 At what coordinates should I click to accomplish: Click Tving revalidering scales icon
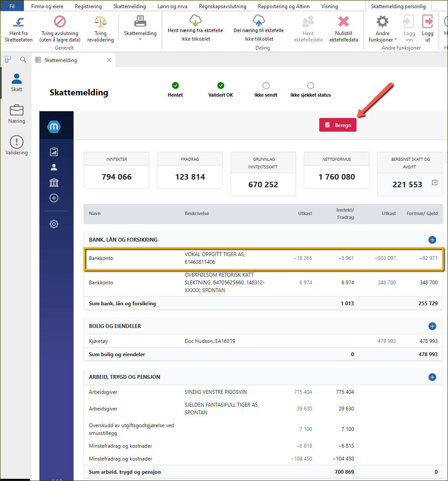[101, 22]
